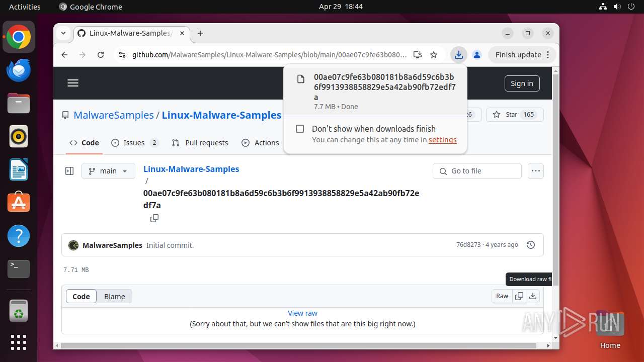Open the system status menu

[x=617, y=7]
